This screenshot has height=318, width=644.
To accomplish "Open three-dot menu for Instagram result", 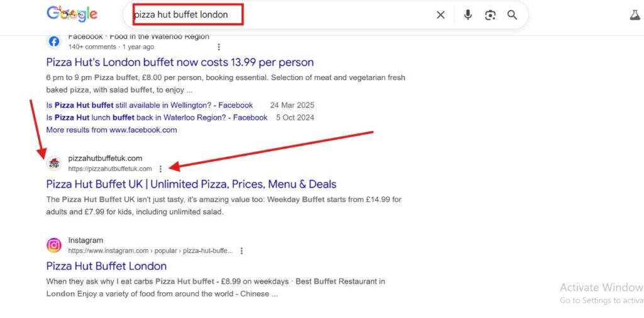I will coord(241,251).
